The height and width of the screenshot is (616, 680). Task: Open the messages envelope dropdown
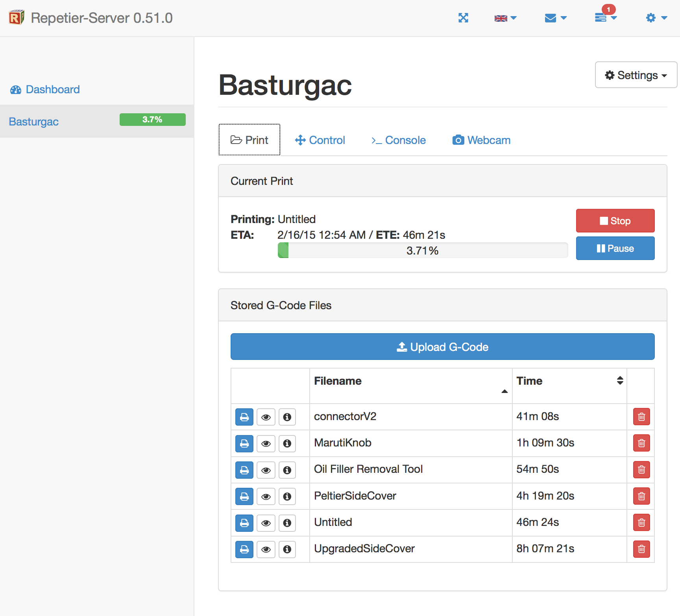(555, 18)
